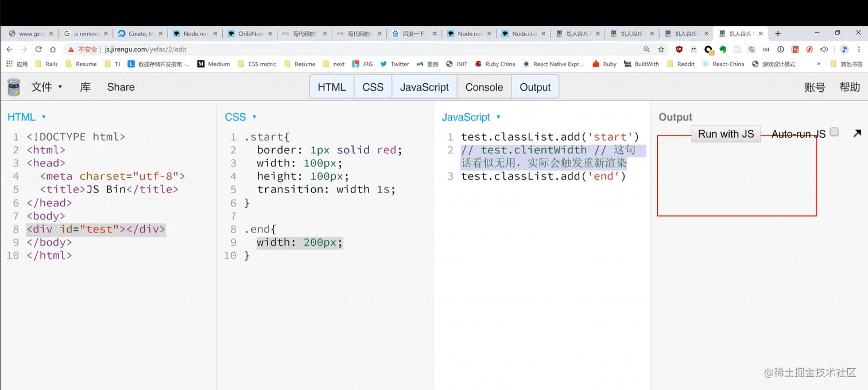Click the megaphone extension icon

tap(824, 49)
